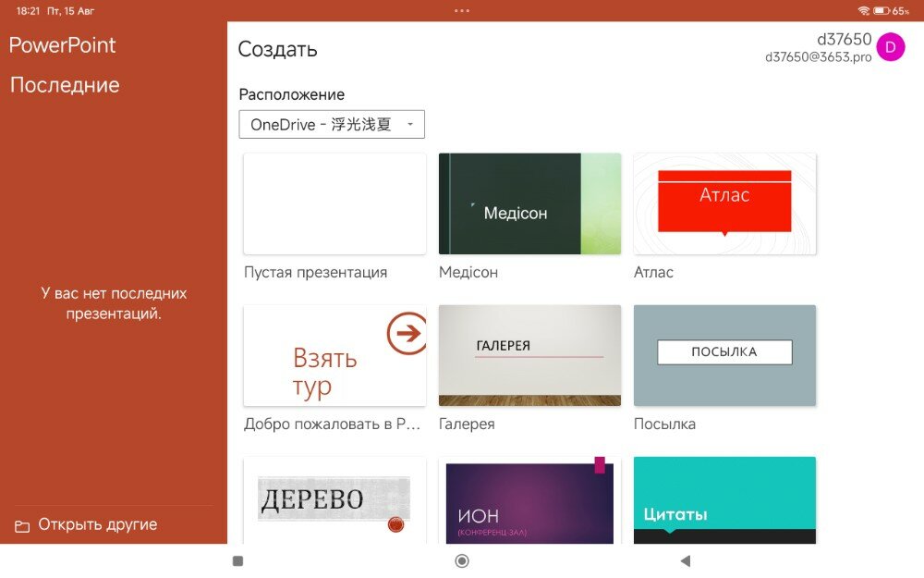Screen dimensions: 924x578
Task: Tap the Android recent apps square button
Action: (x=238, y=561)
